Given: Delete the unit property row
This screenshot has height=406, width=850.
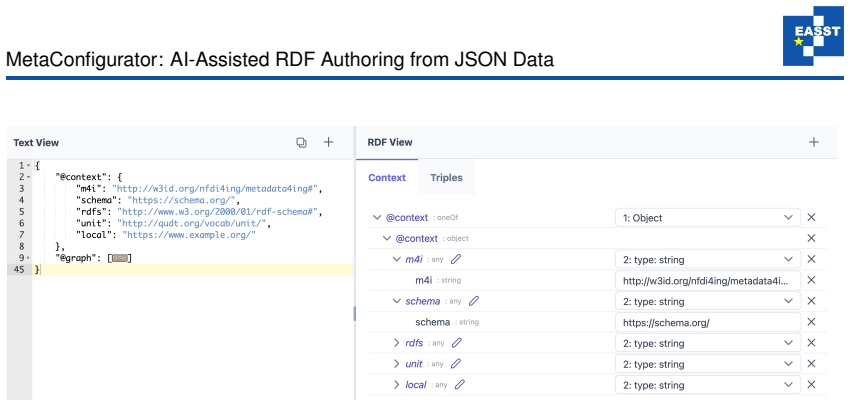Looking at the screenshot, I should [x=812, y=364].
